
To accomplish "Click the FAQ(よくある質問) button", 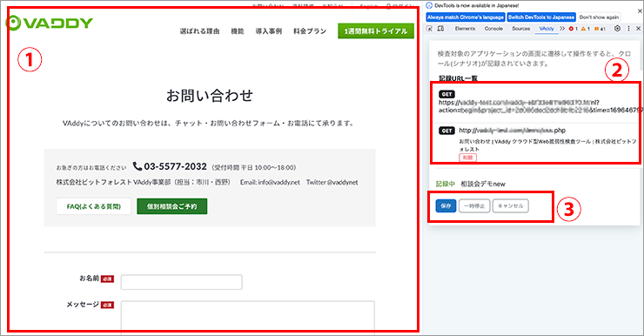I will click(x=94, y=206).
